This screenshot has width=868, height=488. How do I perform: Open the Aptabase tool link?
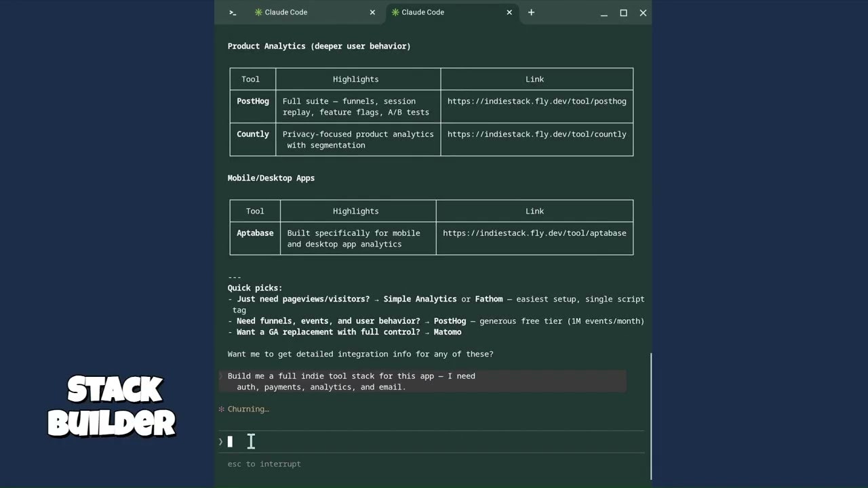point(534,233)
